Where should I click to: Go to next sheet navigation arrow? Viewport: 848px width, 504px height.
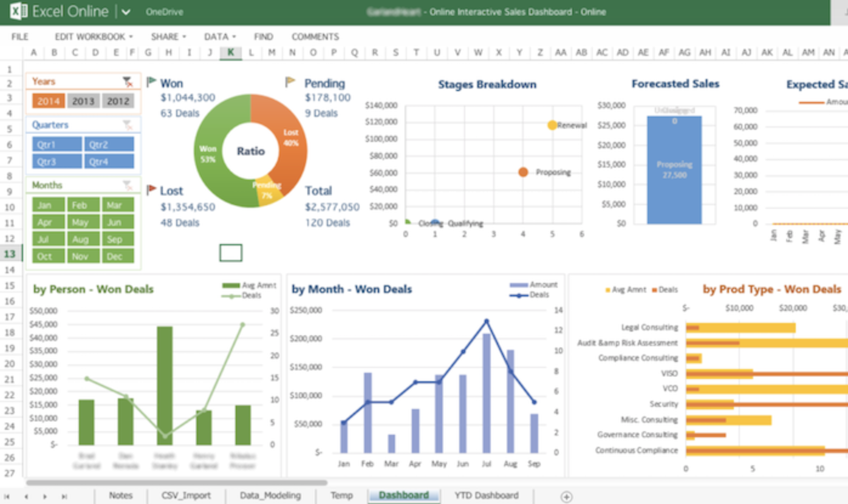coord(45,497)
